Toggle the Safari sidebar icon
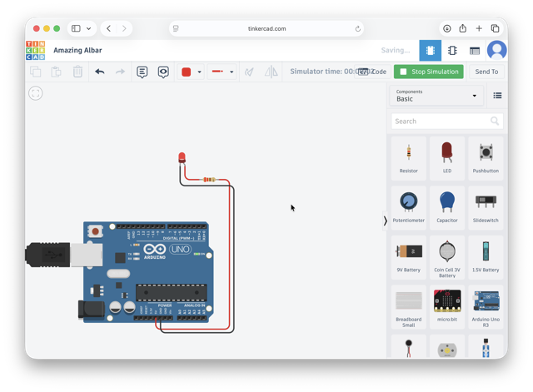The height and width of the screenshot is (392, 533). click(x=76, y=28)
